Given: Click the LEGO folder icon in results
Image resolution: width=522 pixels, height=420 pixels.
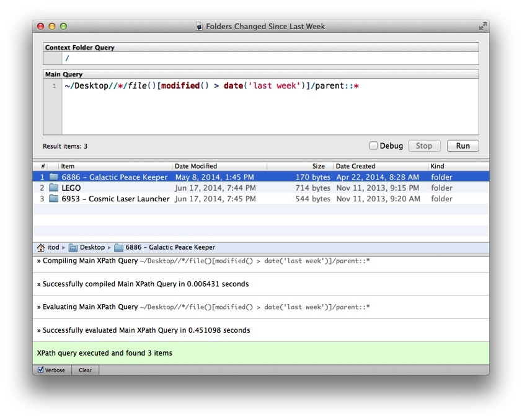Looking at the screenshot, I should click(x=53, y=188).
